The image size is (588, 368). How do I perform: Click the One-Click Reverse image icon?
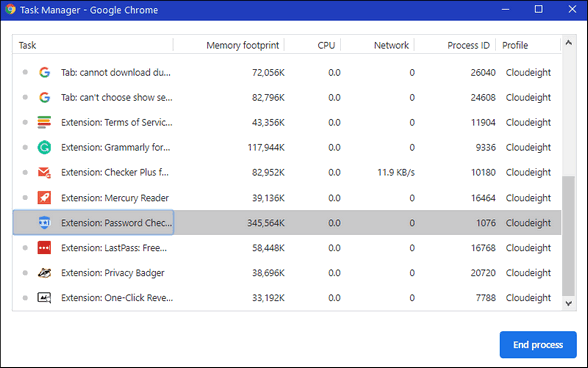[44, 298]
